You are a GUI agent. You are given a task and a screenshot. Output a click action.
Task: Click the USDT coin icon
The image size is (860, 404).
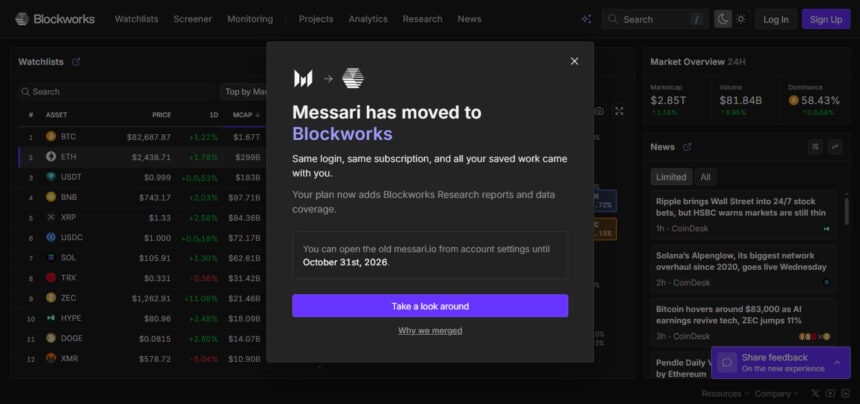tap(51, 177)
